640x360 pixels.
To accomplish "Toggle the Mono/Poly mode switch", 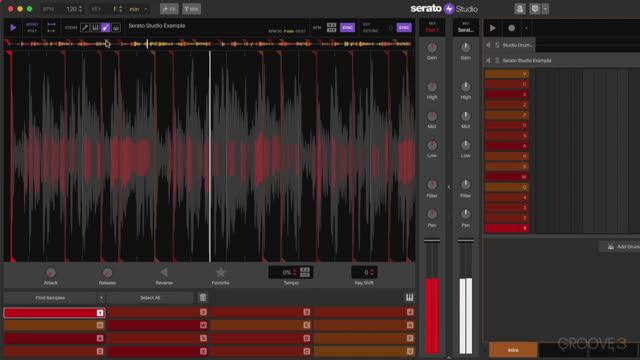I will tap(32, 28).
